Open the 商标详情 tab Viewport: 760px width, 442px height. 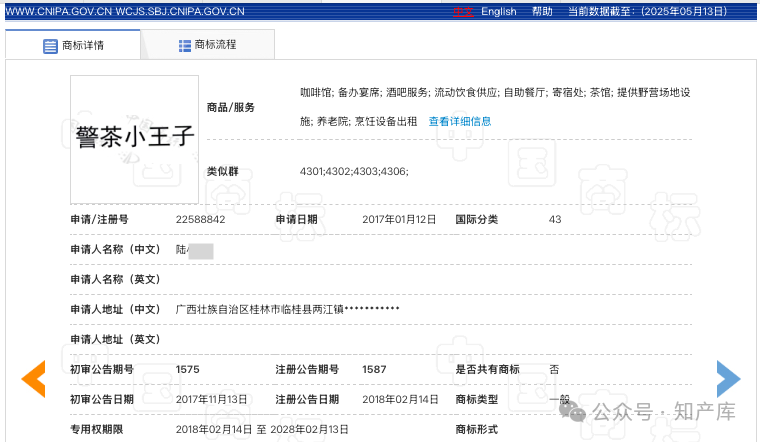[x=73, y=45]
